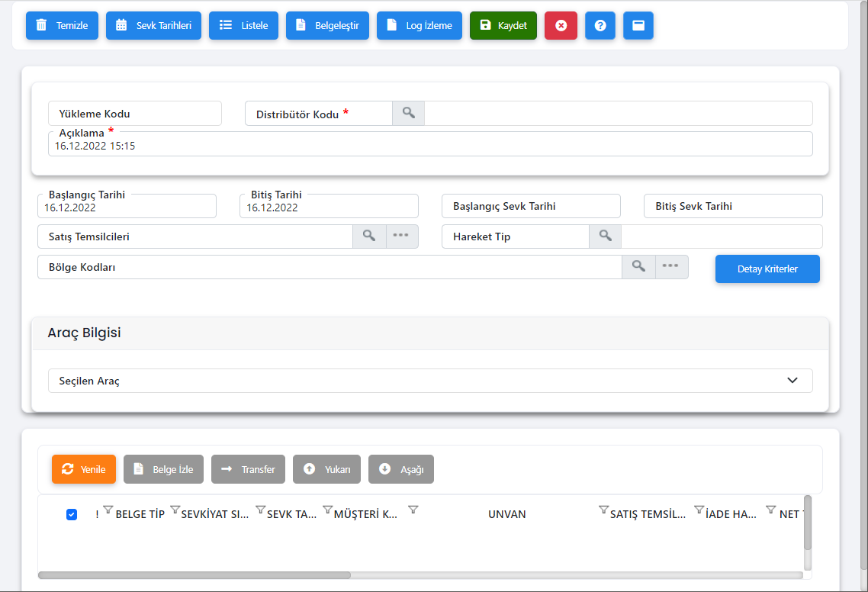The image size is (868, 592).
Task: Search Distribütör Kodu with magnifier icon
Action: [x=409, y=114]
